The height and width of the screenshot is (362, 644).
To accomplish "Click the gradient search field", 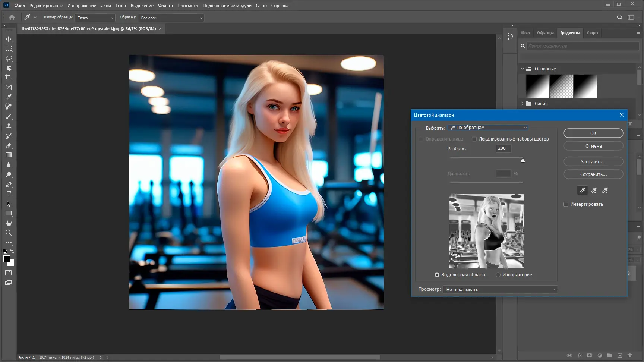I will [x=583, y=46].
